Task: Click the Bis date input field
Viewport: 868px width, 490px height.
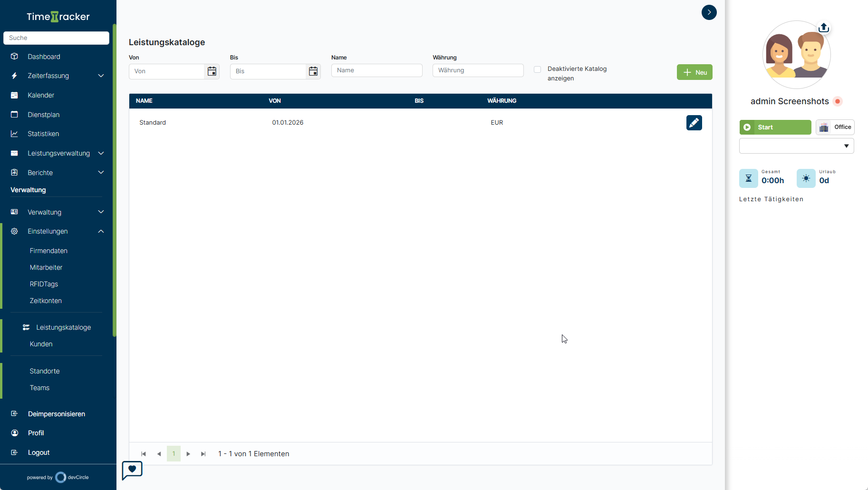Action: click(268, 71)
